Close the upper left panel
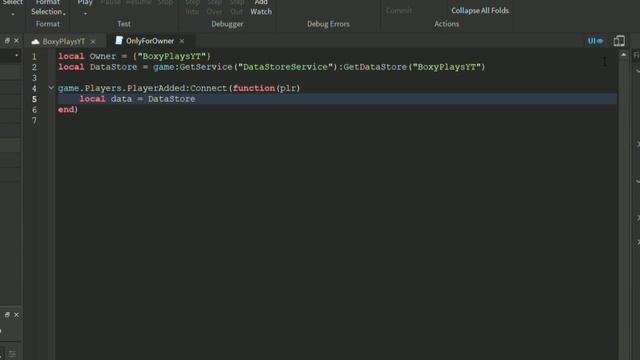This screenshot has height=360, width=640. tap(16, 40)
